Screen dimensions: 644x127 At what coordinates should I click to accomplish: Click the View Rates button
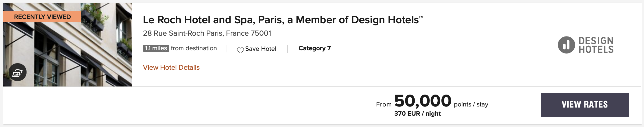pos(585,105)
